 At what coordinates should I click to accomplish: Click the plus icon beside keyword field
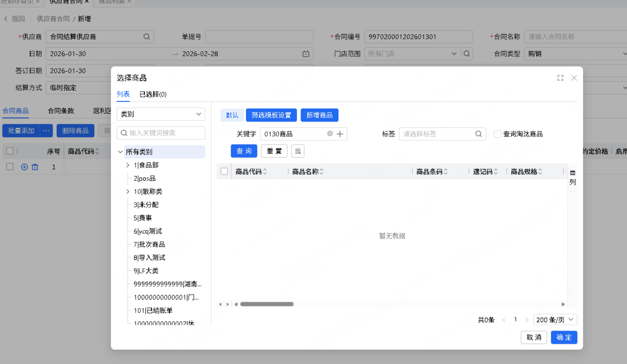(340, 134)
